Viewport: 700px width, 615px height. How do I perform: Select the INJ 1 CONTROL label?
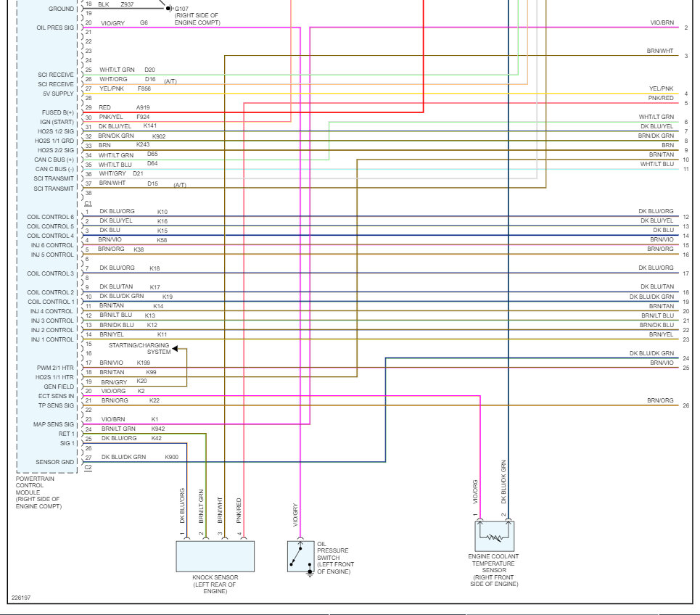(52, 339)
